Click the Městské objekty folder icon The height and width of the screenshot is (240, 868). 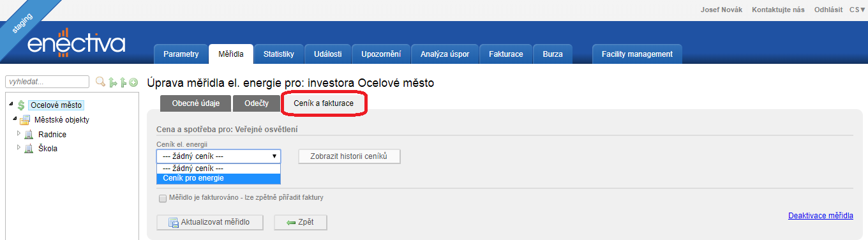24,120
